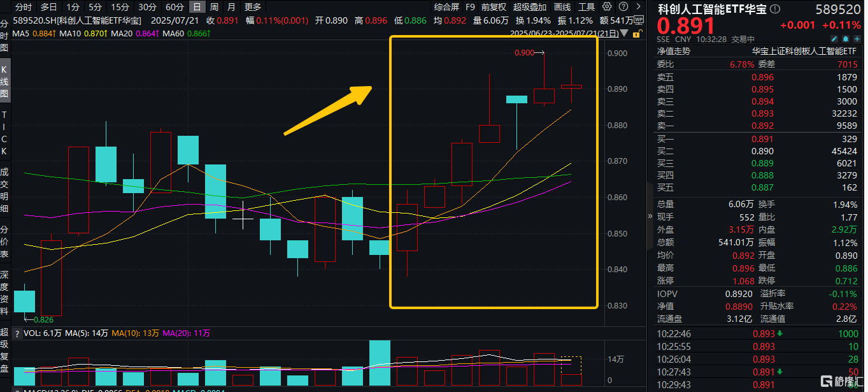Click 卖五 price 0.896
Viewport: 868px width, 392px height.
763,77
